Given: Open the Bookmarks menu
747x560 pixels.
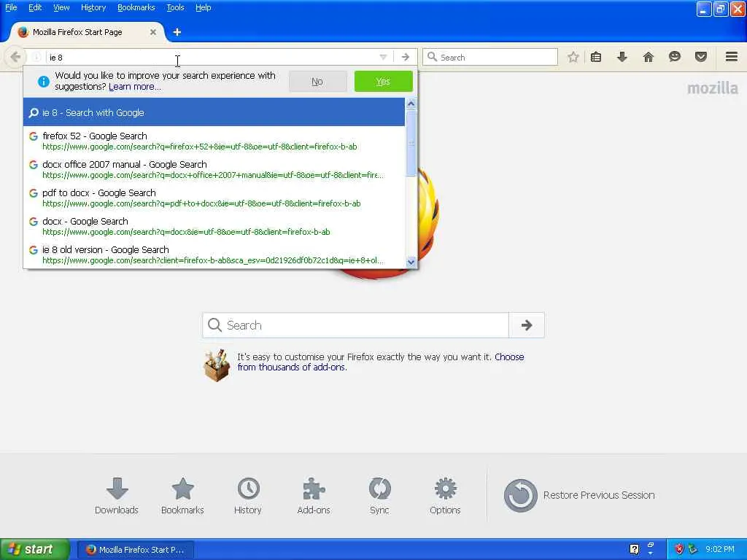Looking at the screenshot, I should point(136,7).
